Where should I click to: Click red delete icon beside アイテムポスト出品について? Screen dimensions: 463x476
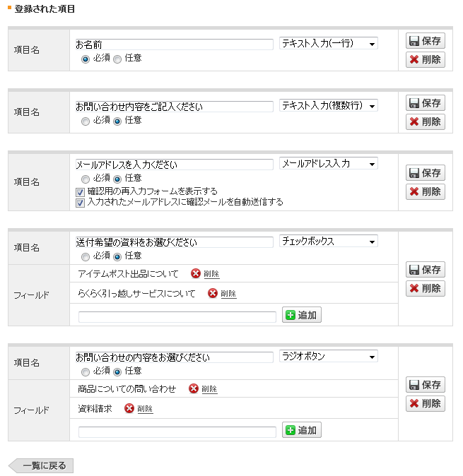[196, 274]
